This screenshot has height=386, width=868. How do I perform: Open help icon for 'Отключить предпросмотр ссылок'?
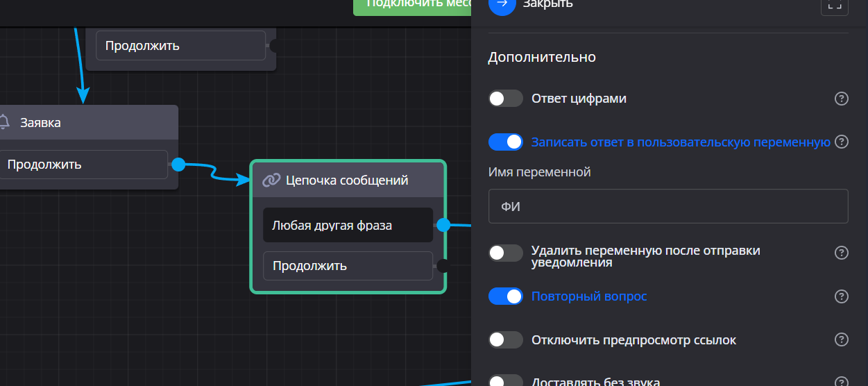coord(841,339)
